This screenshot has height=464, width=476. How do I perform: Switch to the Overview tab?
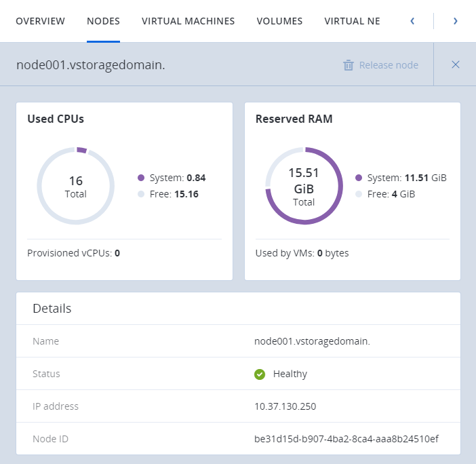point(40,21)
